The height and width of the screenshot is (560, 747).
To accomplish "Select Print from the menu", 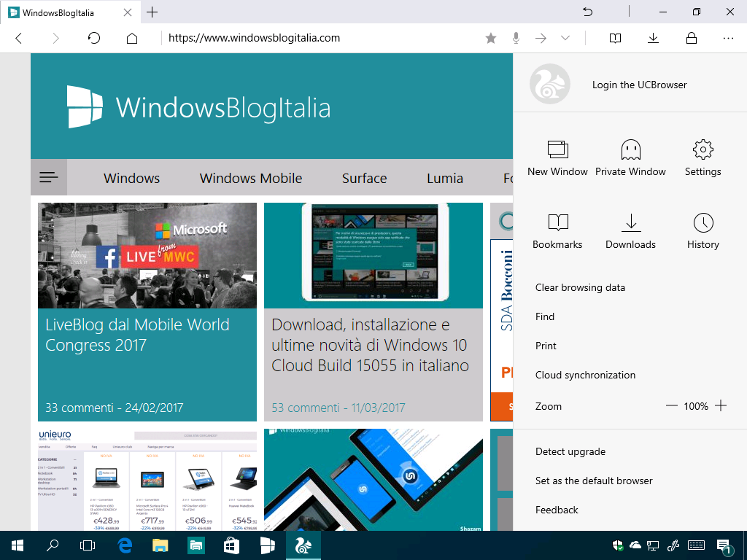I will tap(546, 346).
